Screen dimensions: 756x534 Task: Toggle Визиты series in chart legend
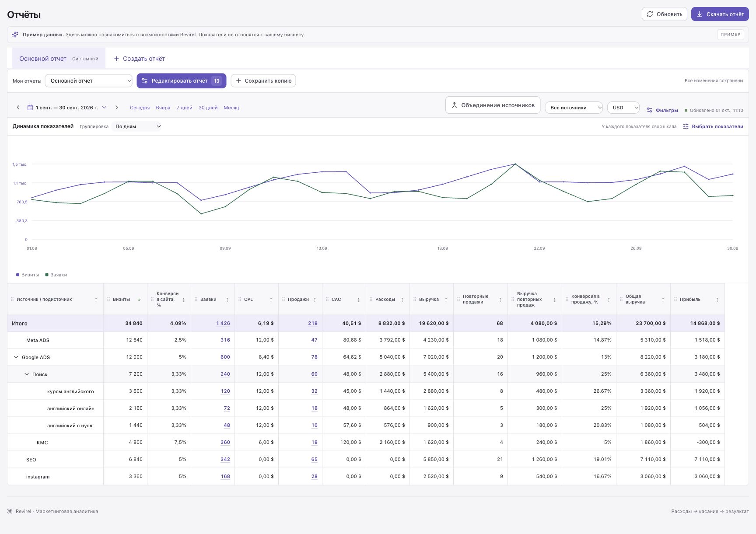pos(27,275)
